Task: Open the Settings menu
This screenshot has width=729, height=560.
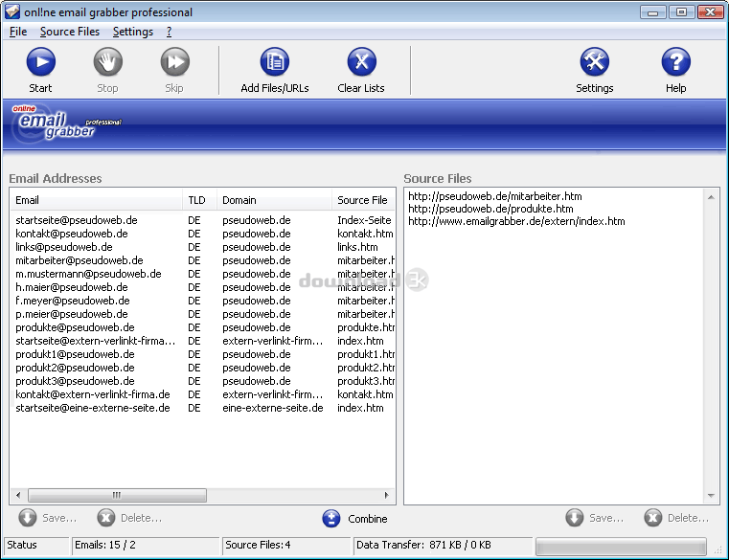Action: pyautogui.click(x=133, y=32)
